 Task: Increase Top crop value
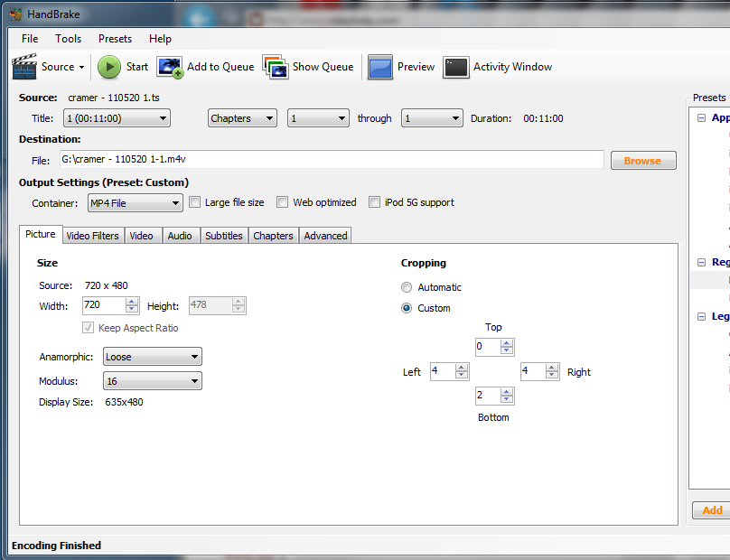pos(507,343)
